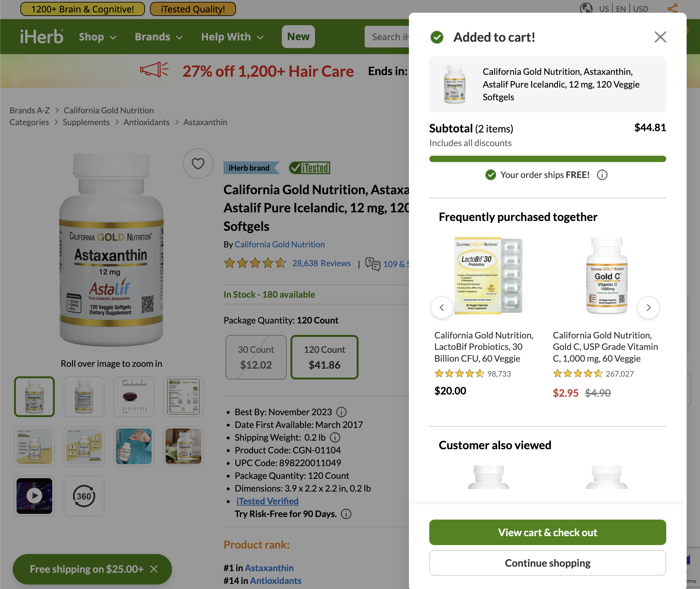Click the green free shipping progress bar
Viewport: 700px width, 589px height.
pyautogui.click(x=547, y=160)
